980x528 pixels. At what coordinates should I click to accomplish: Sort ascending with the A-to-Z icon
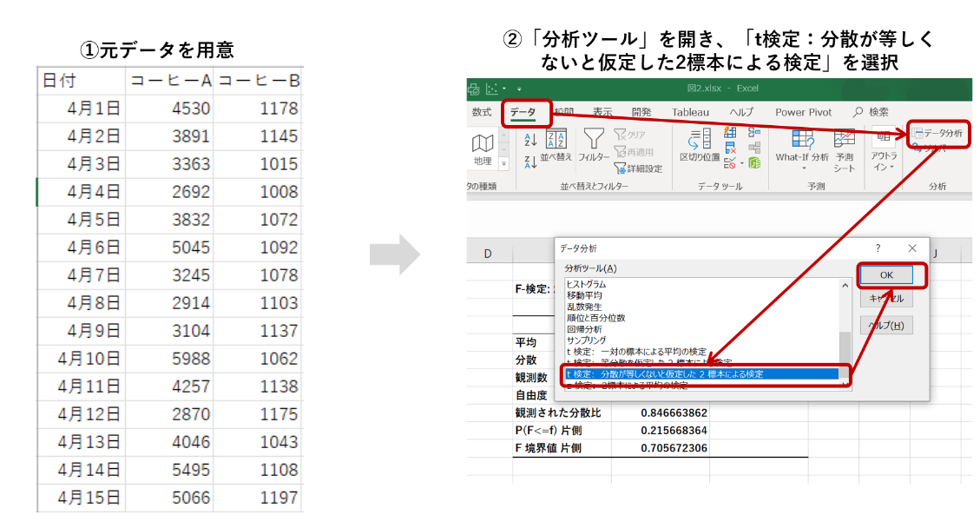click(x=530, y=140)
